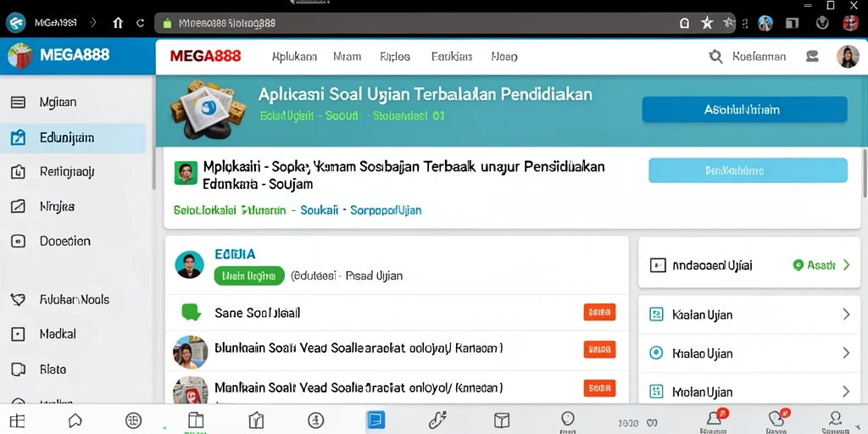Image resolution: width=868 pixels, height=434 pixels.
Task: Expand the Kalao Ujian row chevron
Action: [x=846, y=353]
